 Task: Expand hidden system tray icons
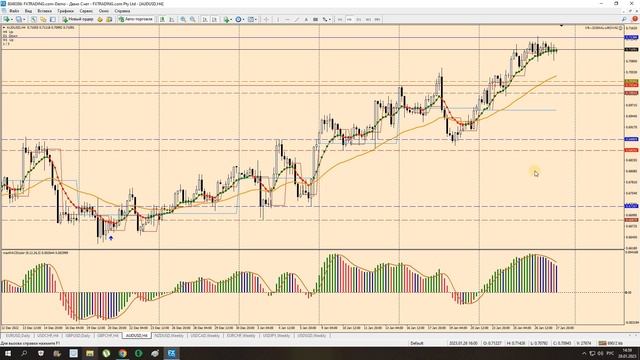click(x=584, y=353)
